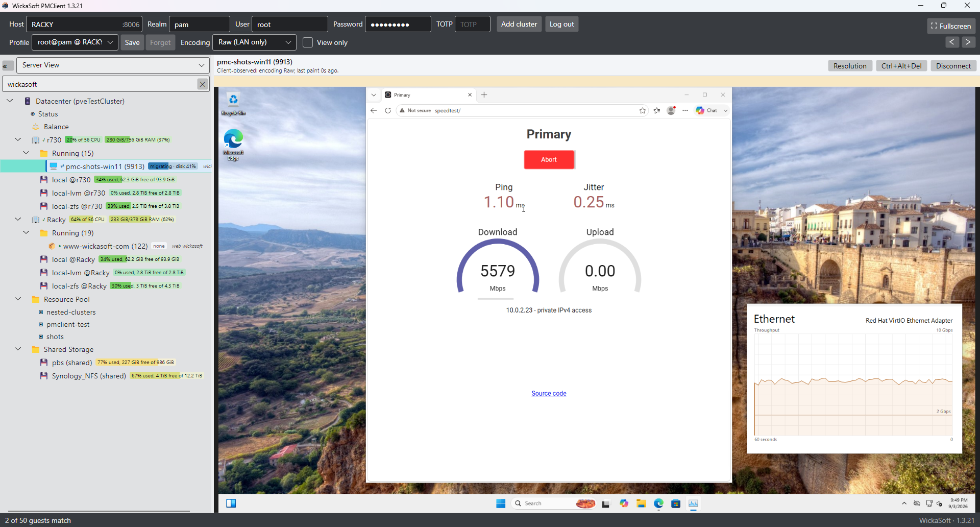
Task: Select the Primary browser tab
Action: click(x=428, y=95)
